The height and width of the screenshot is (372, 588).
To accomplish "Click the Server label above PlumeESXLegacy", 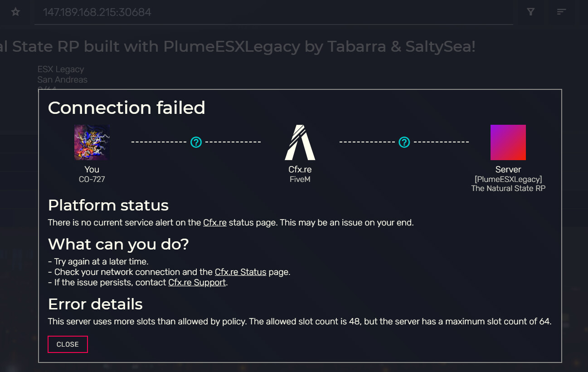I will [508, 169].
